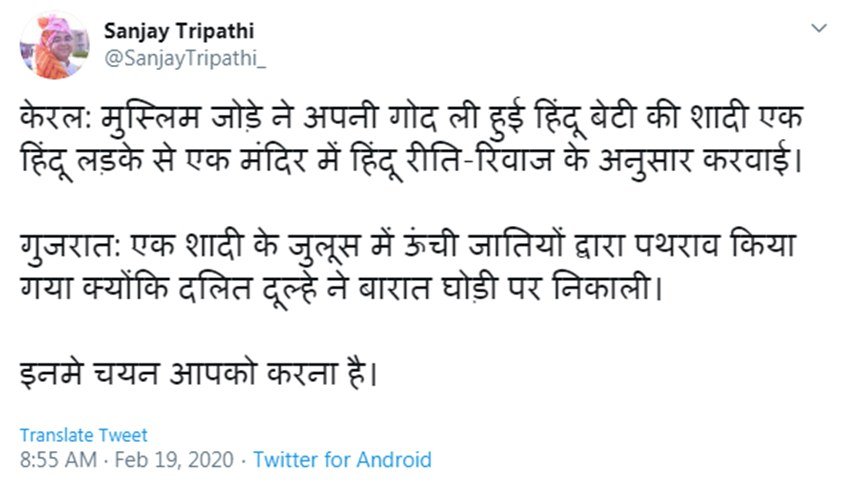Click Sanjay Tripathi's profile avatar

56,47
